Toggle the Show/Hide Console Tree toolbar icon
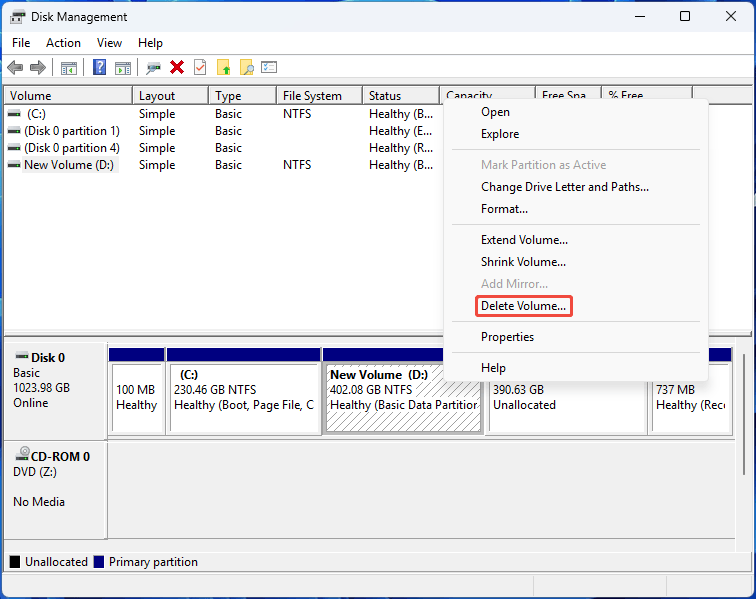756x599 pixels. click(68, 68)
